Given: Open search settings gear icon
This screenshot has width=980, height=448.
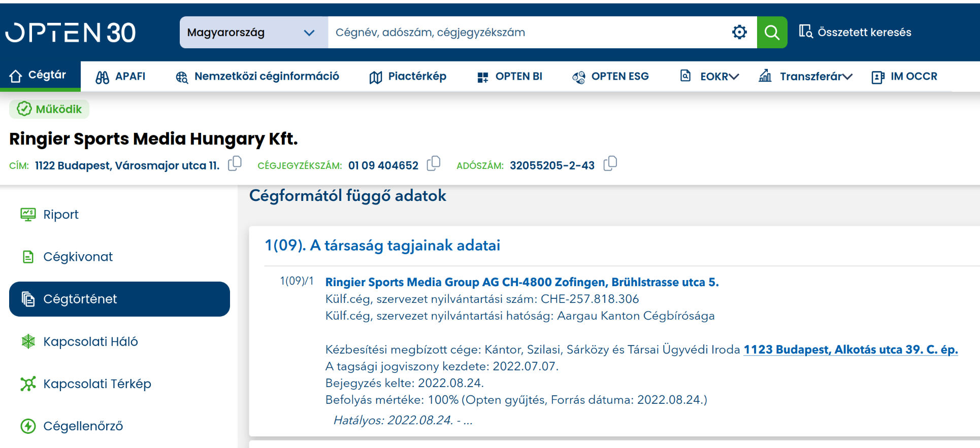Looking at the screenshot, I should (x=739, y=32).
